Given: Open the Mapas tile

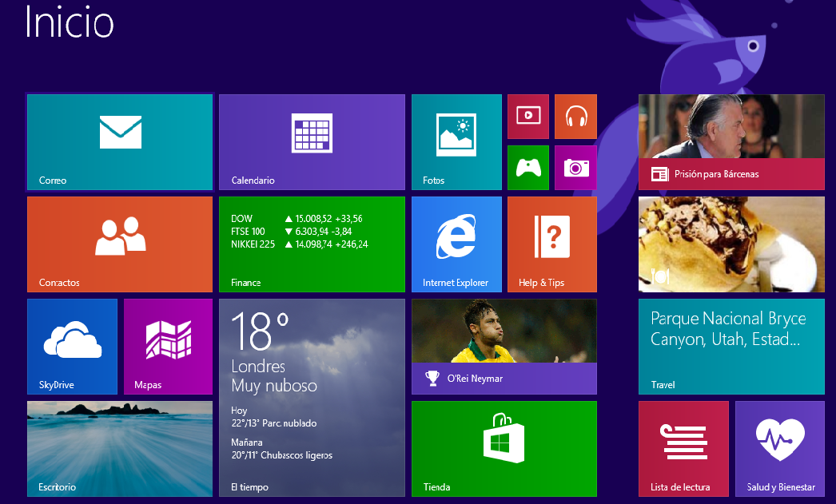Looking at the screenshot, I should (x=168, y=347).
